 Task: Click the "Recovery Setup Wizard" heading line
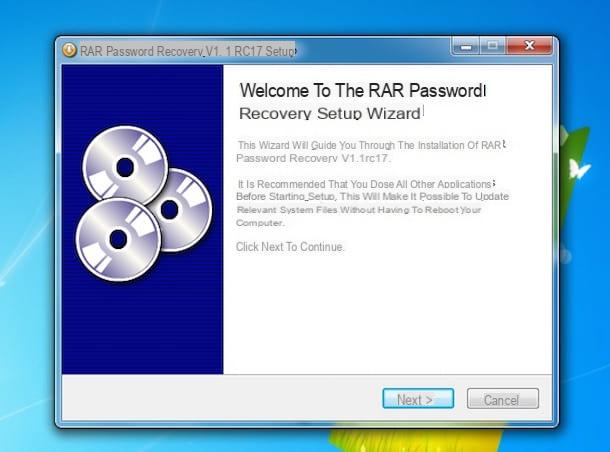[x=330, y=113]
